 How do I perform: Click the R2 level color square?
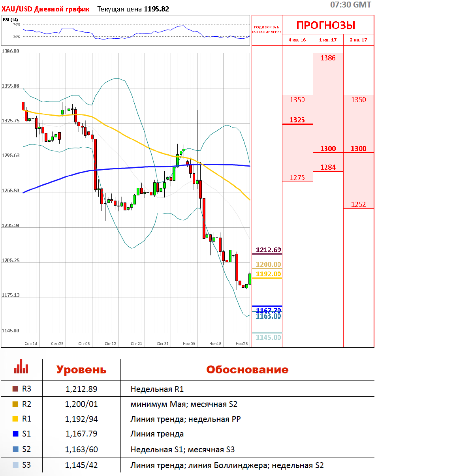point(15,404)
